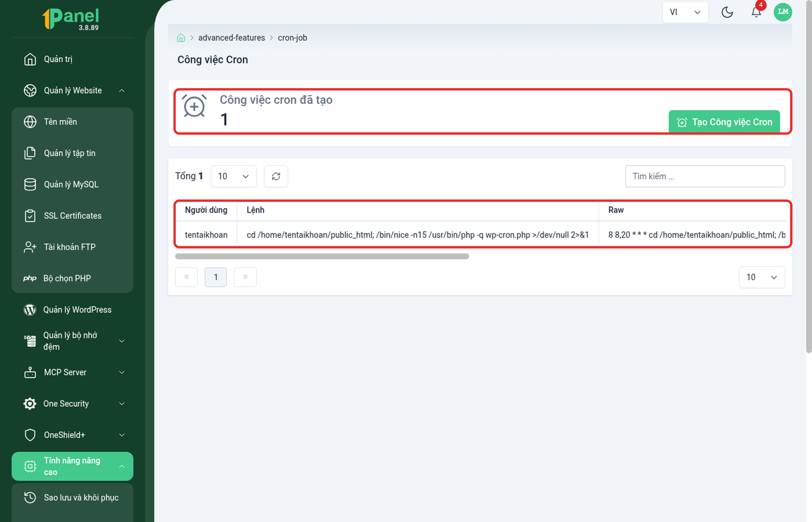This screenshot has height=522, width=812.
Task: Go to previous page arrow
Action: (186, 277)
